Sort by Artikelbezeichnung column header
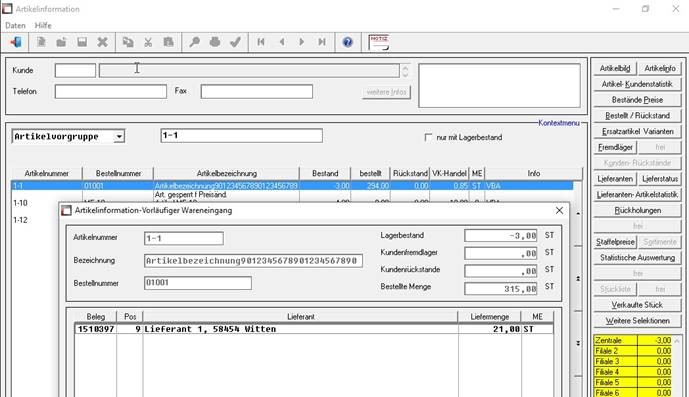The height and width of the screenshot is (397, 689). click(x=226, y=173)
